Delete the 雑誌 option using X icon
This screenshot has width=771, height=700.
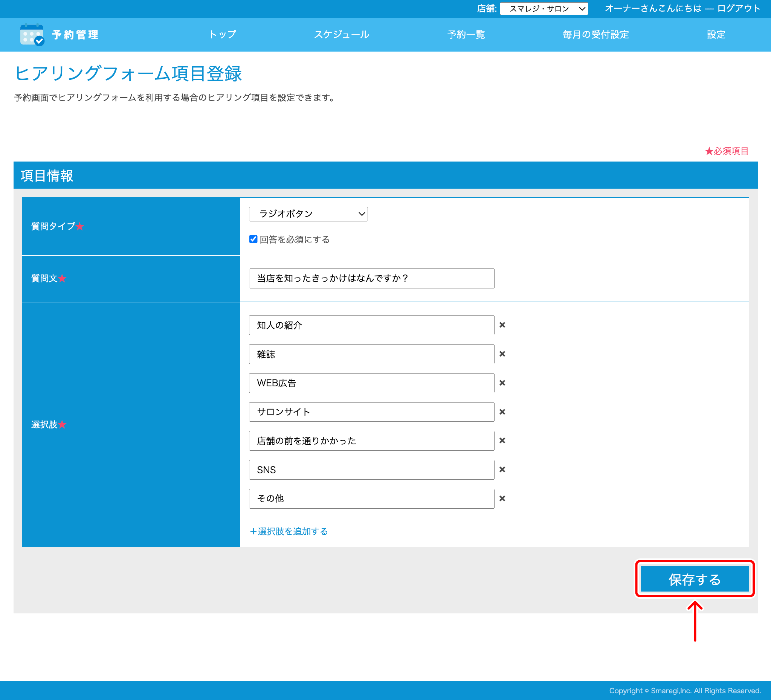502,354
